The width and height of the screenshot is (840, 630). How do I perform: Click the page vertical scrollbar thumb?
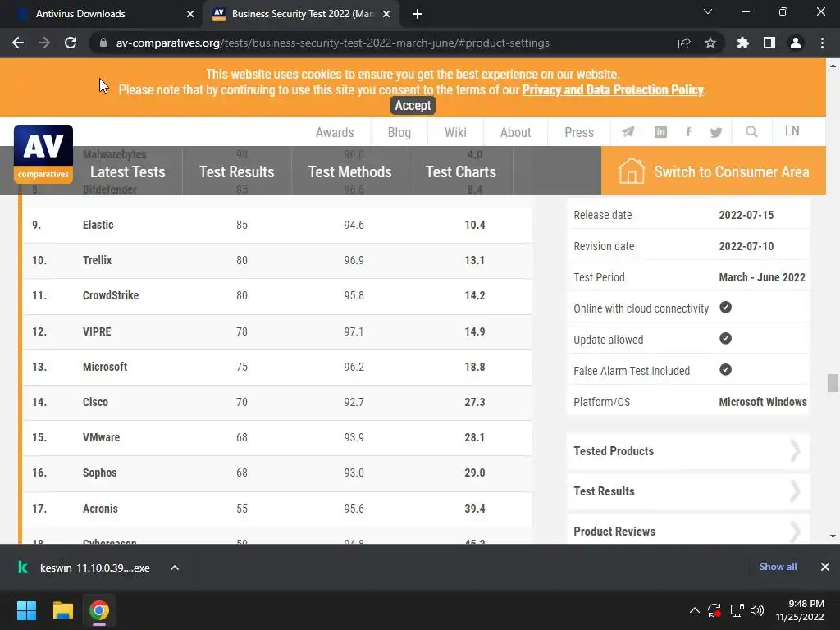833,383
